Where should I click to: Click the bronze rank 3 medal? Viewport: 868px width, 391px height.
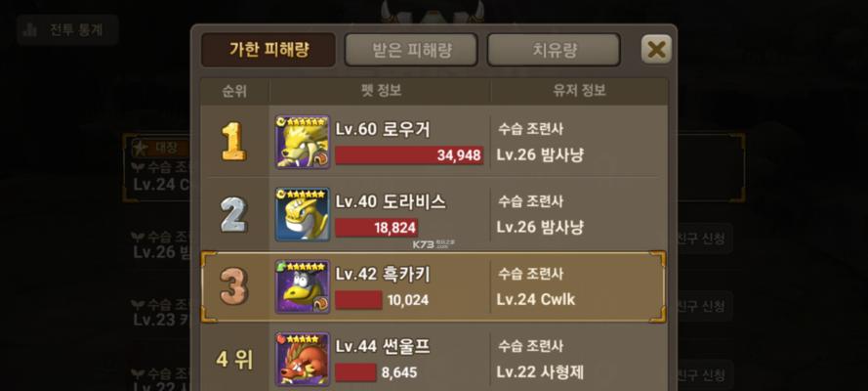(x=233, y=286)
